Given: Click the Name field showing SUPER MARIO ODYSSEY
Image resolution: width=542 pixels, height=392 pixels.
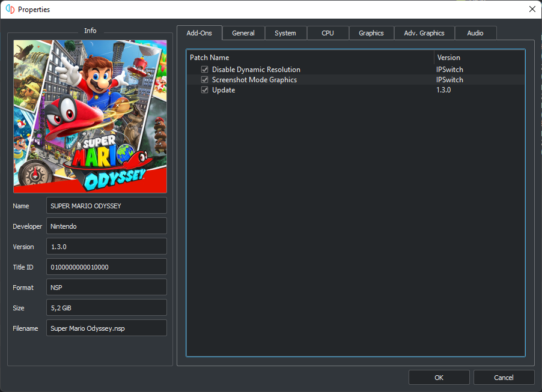Looking at the screenshot, I should pyautogui.click(x=106, y=206).
